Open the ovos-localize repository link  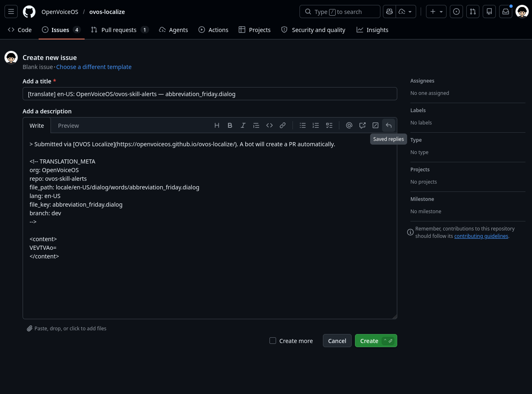point(107,12)
